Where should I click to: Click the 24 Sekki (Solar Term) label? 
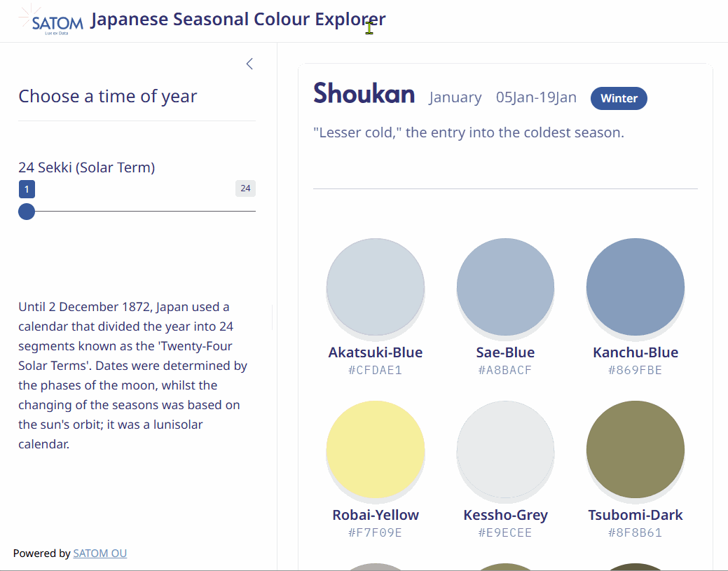[86, 167]
